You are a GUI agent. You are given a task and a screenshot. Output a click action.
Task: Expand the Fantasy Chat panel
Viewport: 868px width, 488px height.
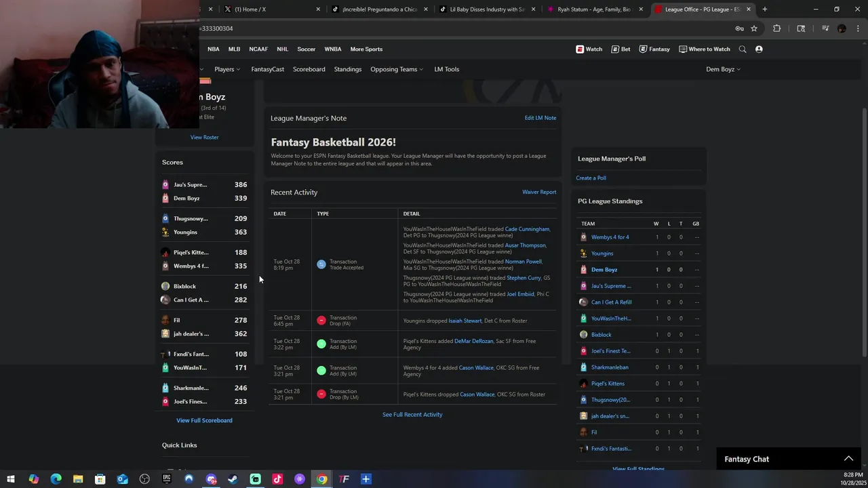848,459
